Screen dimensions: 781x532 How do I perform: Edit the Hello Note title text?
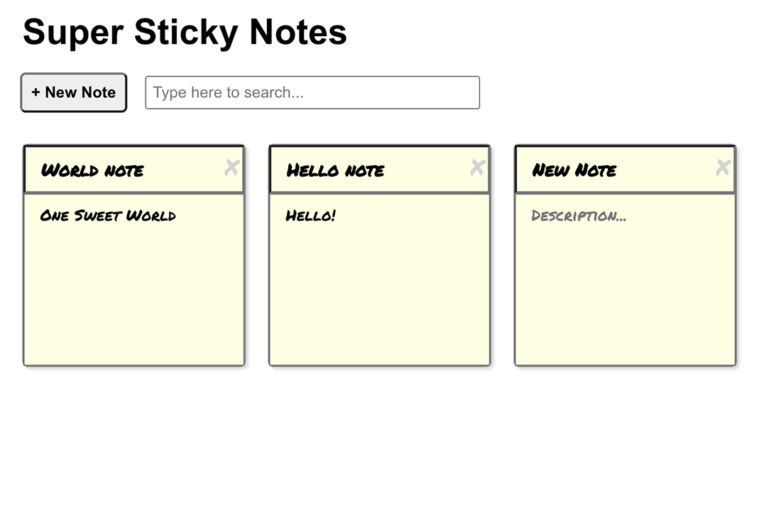click(336, 170)
